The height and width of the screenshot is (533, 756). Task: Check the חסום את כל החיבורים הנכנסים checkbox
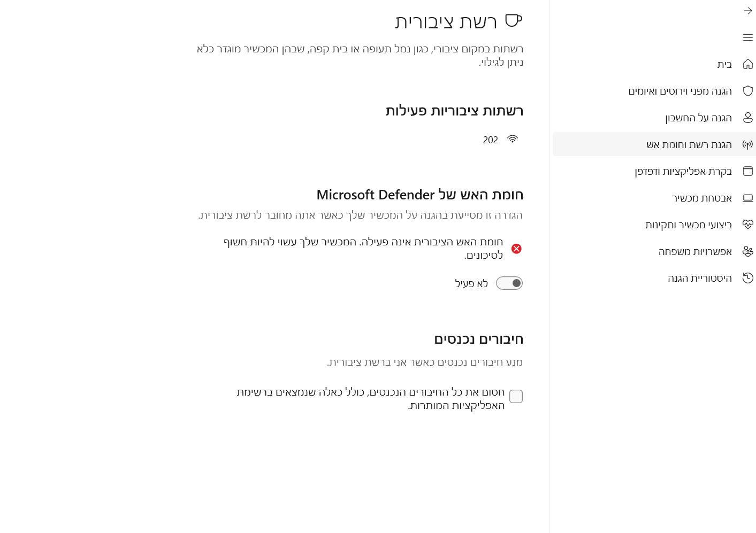click(516, 396)
